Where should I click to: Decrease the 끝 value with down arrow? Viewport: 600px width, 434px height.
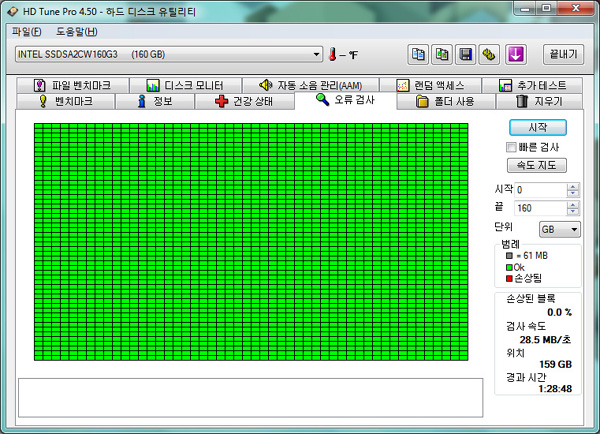pyautogui.click(x=573, y=212)
